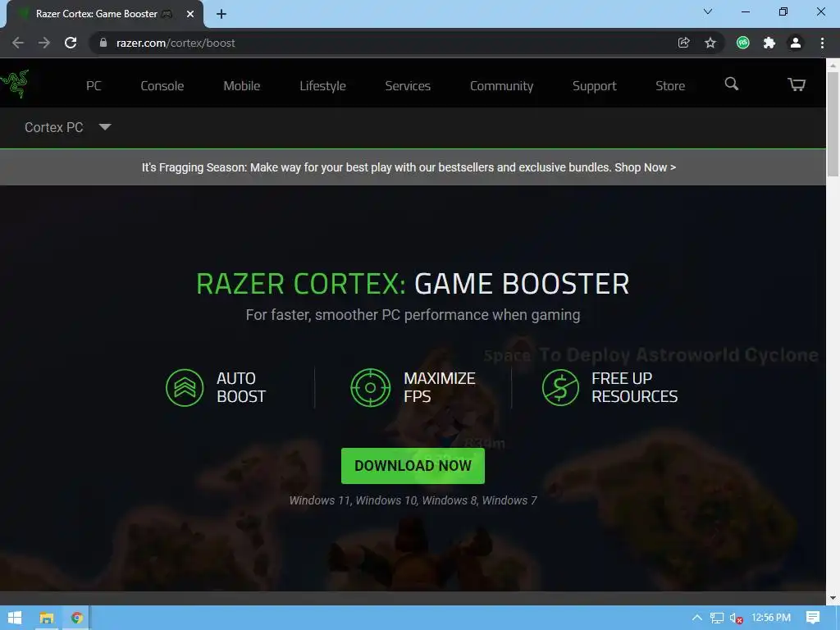Reload the current page

pyautogui.click(x=71, y=43)
